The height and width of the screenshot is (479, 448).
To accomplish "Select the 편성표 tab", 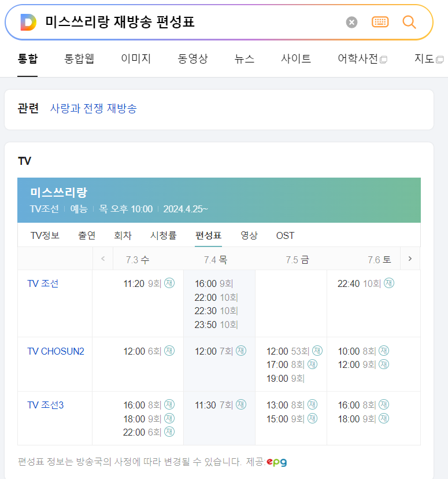I will pyautogui.click(x=209, y=235).
